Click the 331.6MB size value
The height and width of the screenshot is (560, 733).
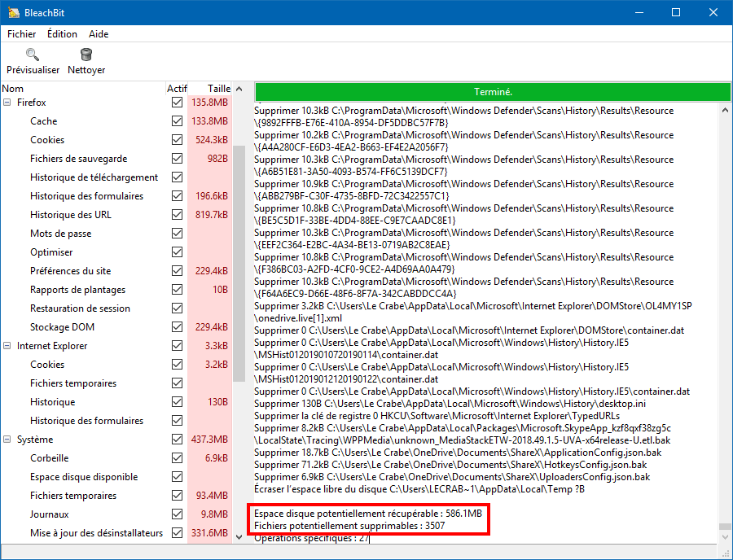point(209,532)
